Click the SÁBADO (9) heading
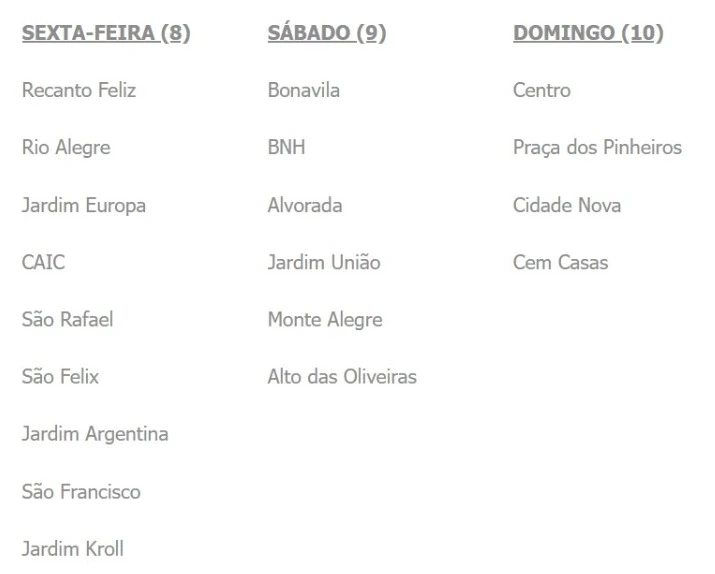This screenshot has height=574, width=715. click(327, 34)
